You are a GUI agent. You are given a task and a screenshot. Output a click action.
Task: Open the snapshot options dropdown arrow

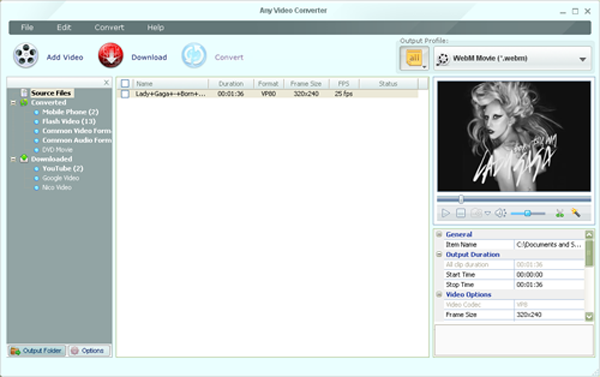[x=488, y=213]
